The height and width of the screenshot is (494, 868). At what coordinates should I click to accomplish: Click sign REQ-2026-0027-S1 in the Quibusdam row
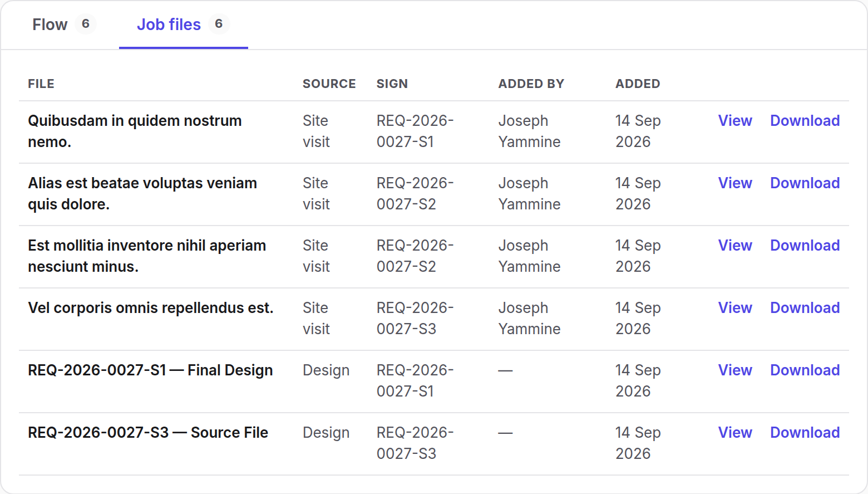415,131
